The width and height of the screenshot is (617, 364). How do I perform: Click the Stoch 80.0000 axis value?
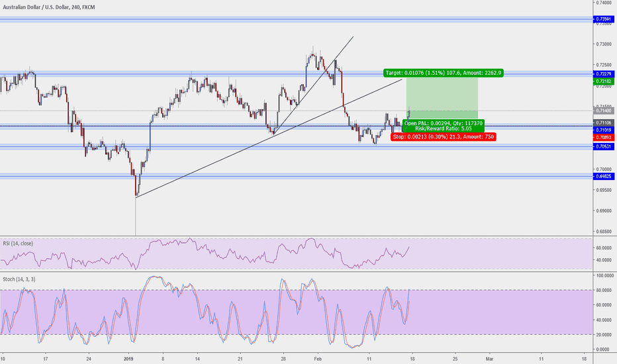point(604,291)
